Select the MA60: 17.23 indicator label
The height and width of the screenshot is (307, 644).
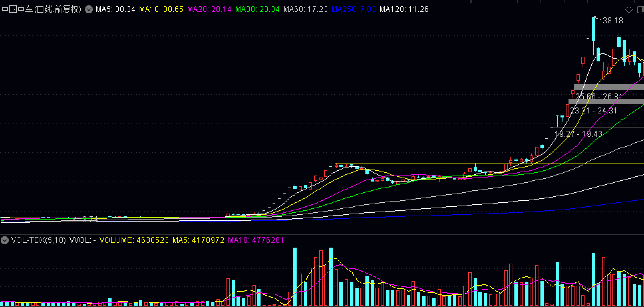pos(306,9)
